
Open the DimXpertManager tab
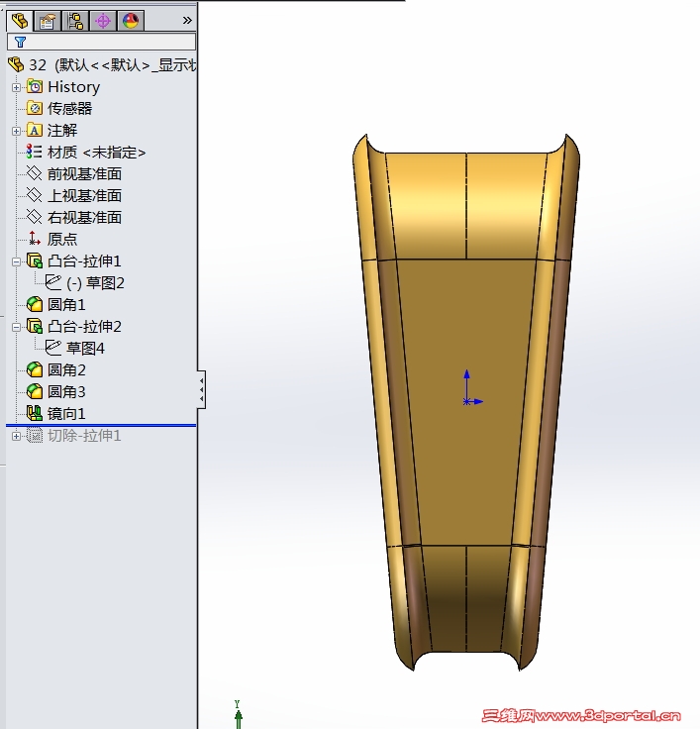tap(103, 21)
